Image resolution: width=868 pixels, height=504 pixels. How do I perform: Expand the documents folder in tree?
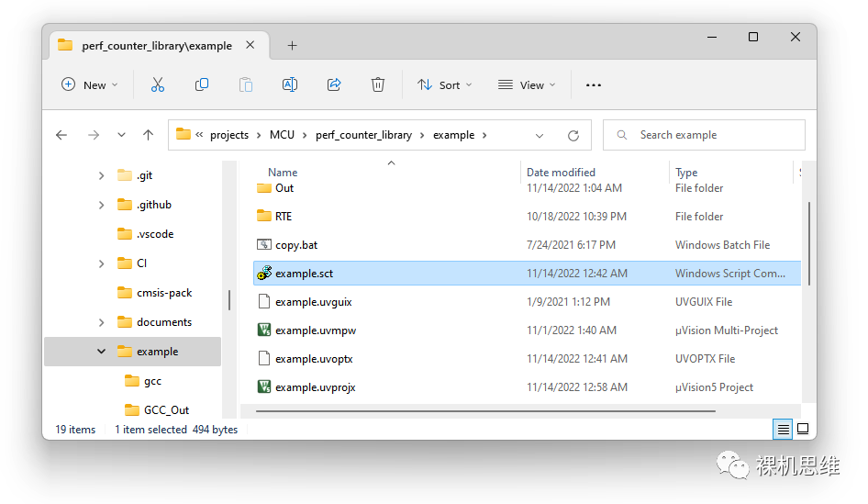coord(101,322)
